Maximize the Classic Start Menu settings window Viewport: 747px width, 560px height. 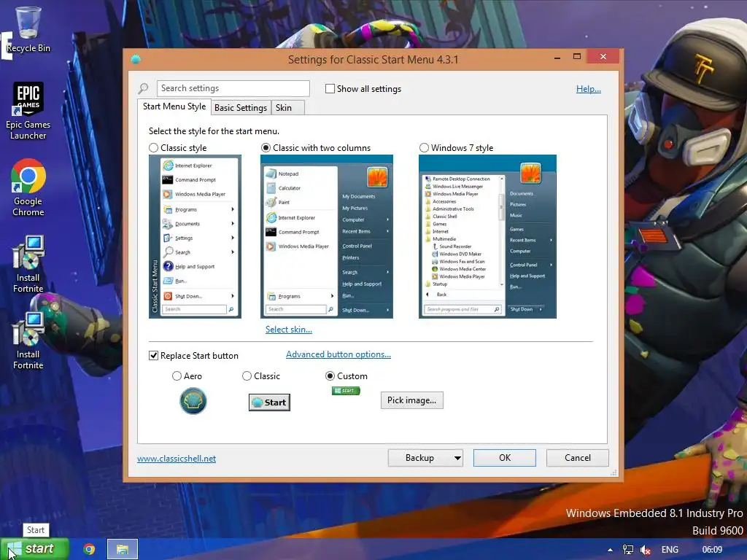point(577,57)
